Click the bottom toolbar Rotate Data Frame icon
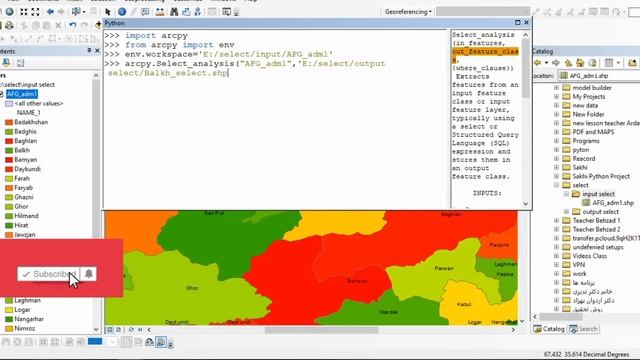640x360 pixels. coord(149,342)
